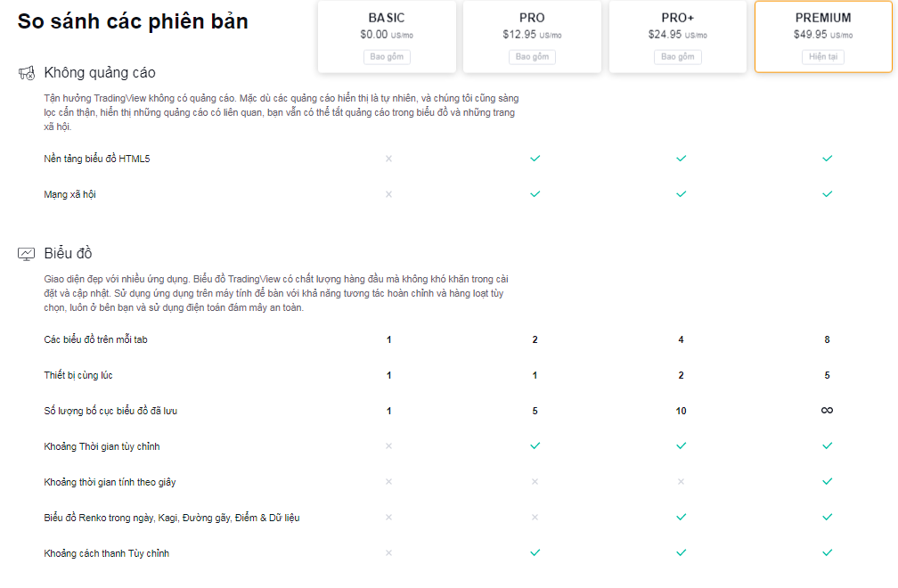This screenshot has width=898, height=588.
Task: Select the PREMIUM plan card title
Action: (x=823, y=18)
